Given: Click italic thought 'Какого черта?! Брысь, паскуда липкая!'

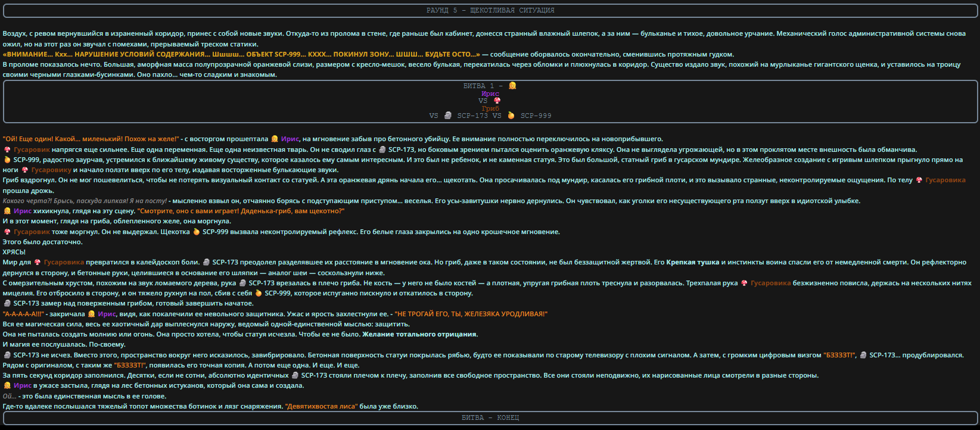Looking at the screenshot, I should pos(85,201).
